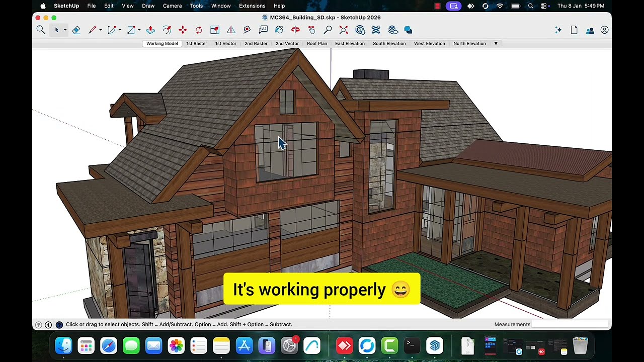Screen dimensions: 644x362
Task: Switch to Roof Plan scene tab
Action: point(317,43)
